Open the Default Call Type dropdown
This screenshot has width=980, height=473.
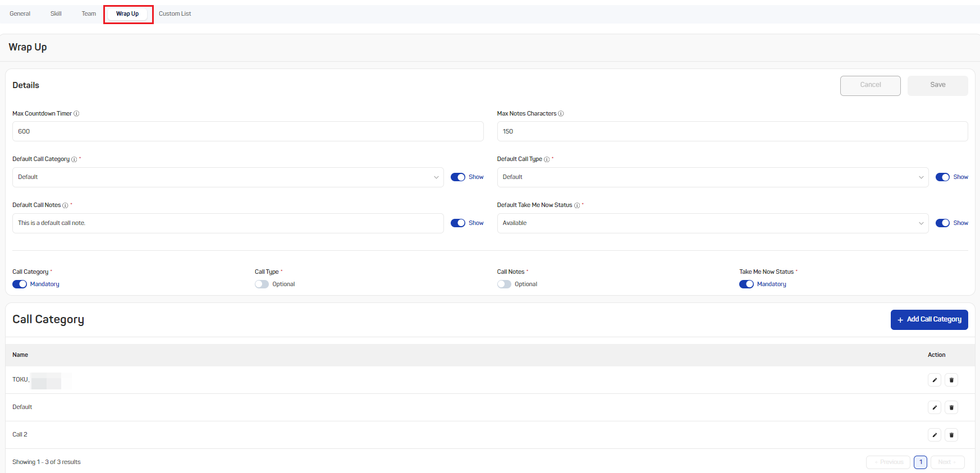pos(713,177)
